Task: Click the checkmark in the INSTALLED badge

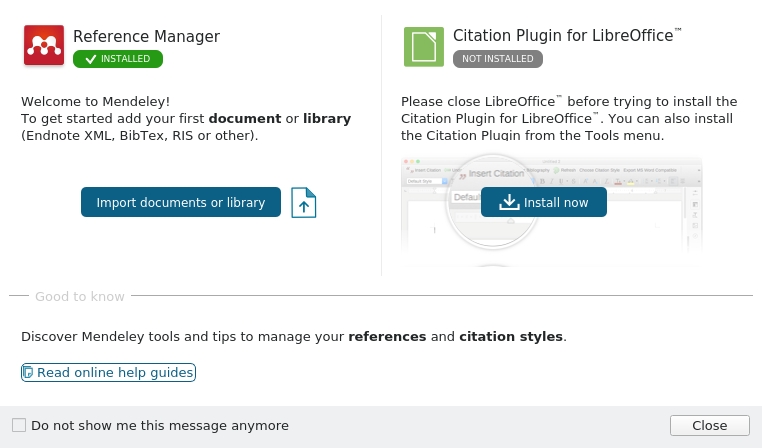Action: [91, 59]
